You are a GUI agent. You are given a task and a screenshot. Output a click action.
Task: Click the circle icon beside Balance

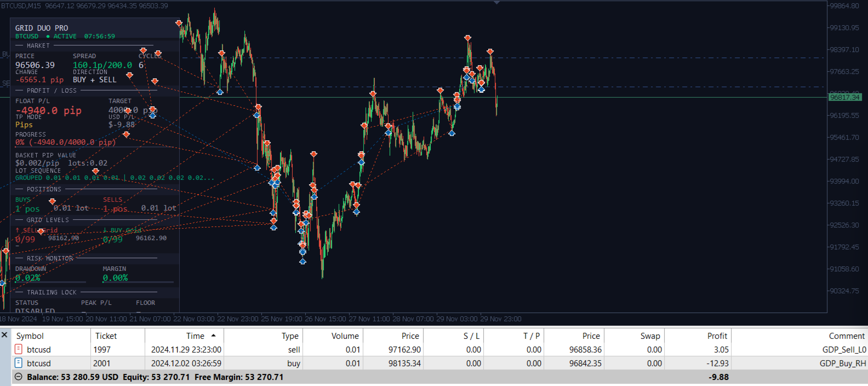(x=18, y=377)
